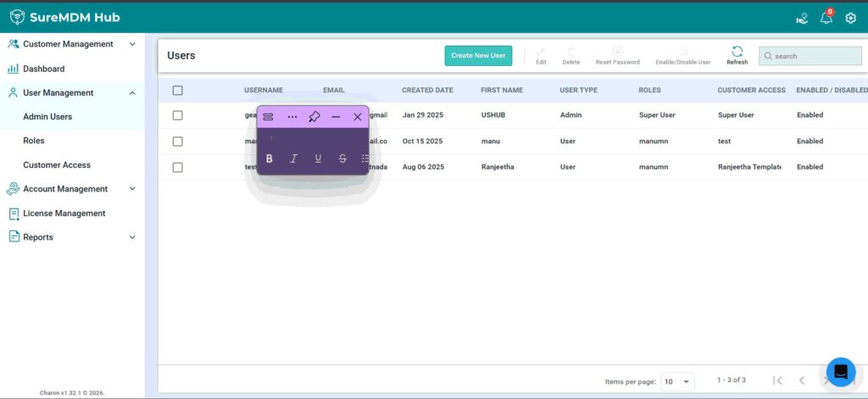Click the Edit pencil icon
868x399 pixels.
[541, 52]
